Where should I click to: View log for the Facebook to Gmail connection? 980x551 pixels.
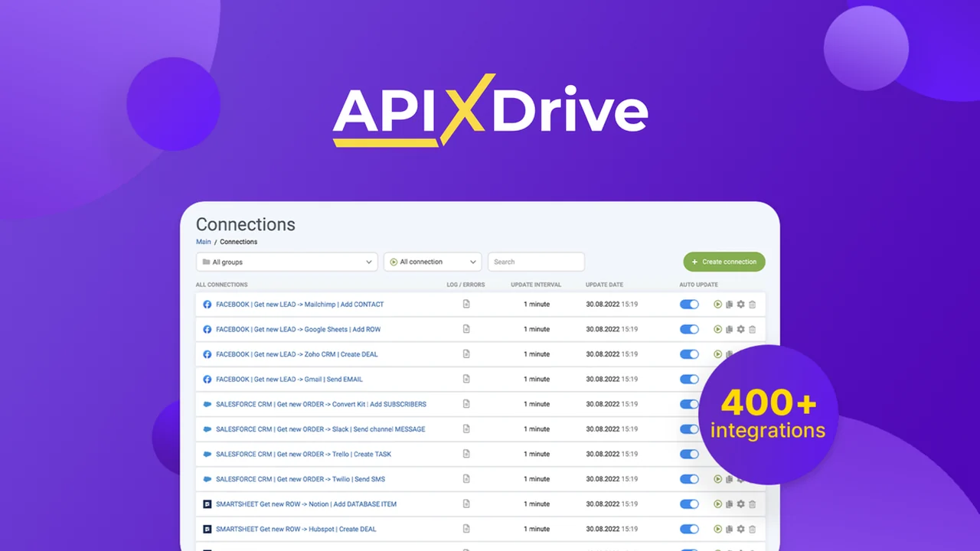(466, 379)
